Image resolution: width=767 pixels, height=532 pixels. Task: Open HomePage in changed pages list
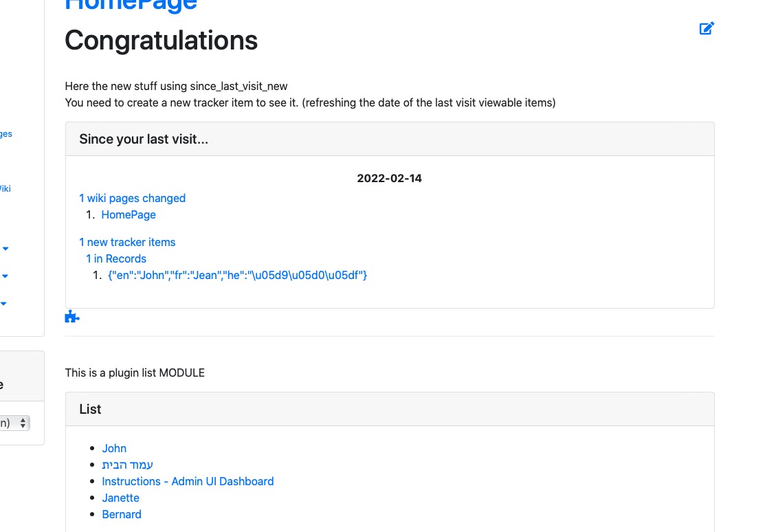129,215
